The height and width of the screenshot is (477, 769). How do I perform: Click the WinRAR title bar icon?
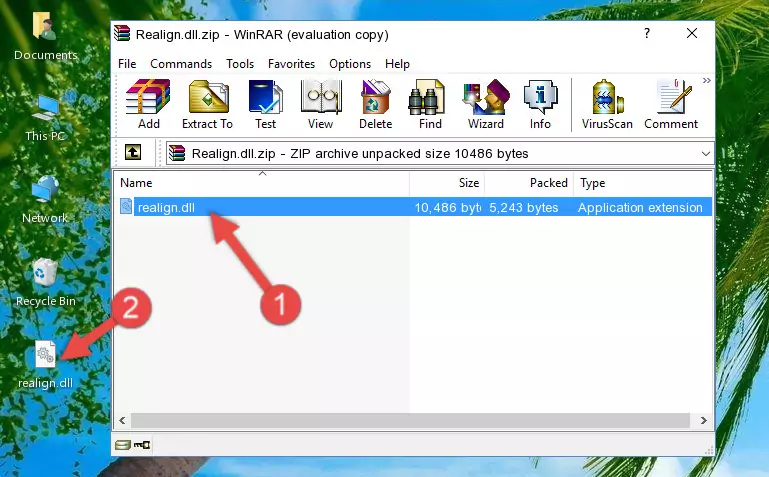[122, 33]
